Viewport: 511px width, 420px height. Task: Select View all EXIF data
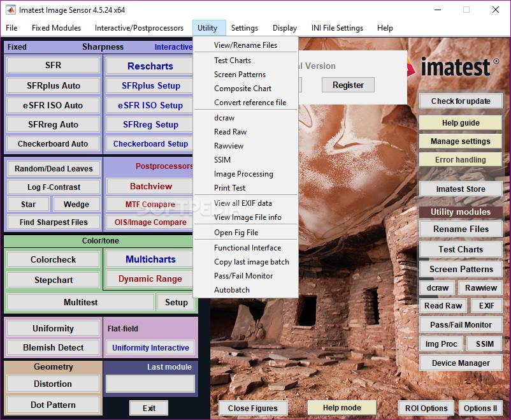[246, 203]
